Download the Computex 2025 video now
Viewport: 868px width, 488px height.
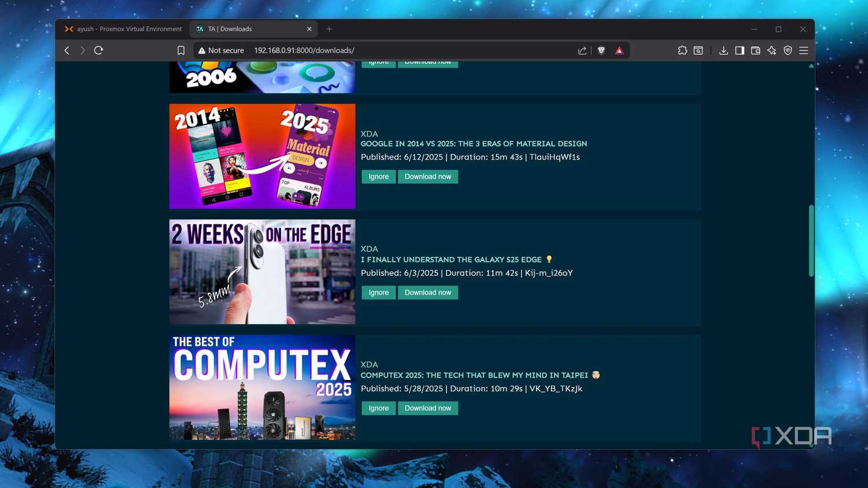428,408
